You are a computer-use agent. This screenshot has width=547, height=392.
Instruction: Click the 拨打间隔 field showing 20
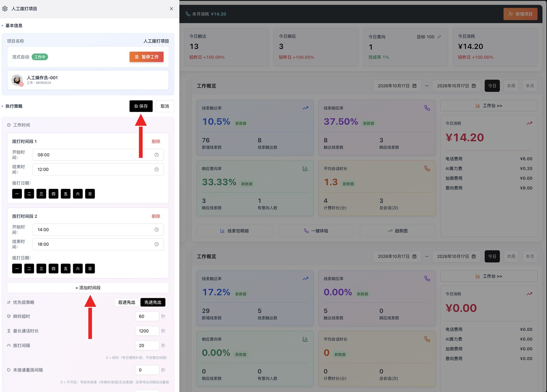point(147,345)
